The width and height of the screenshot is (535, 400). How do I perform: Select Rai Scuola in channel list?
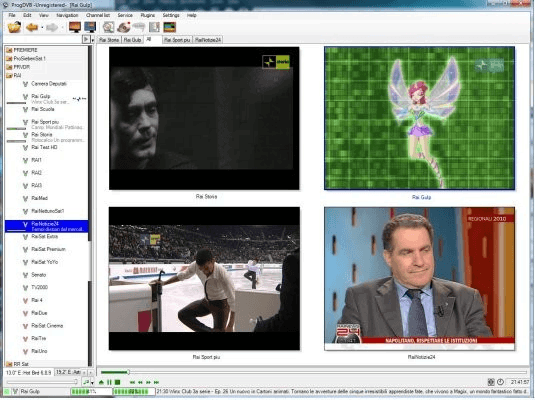(43, 109)
